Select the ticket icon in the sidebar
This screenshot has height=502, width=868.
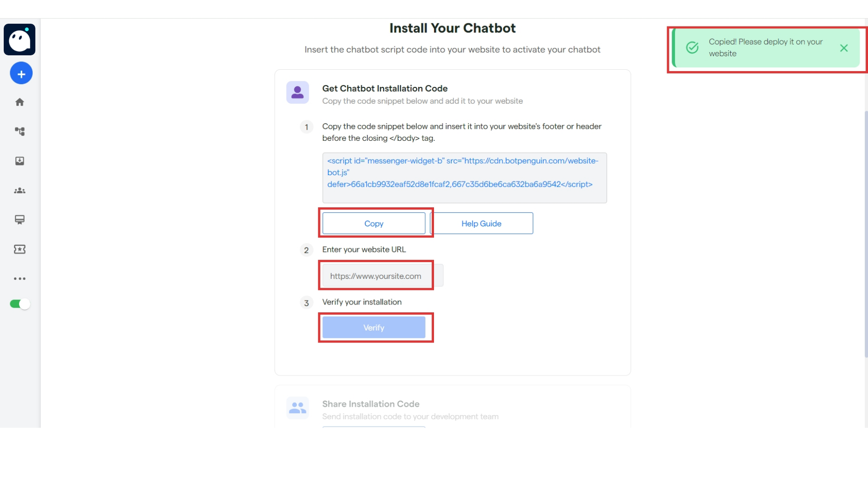tap(20, 249)
